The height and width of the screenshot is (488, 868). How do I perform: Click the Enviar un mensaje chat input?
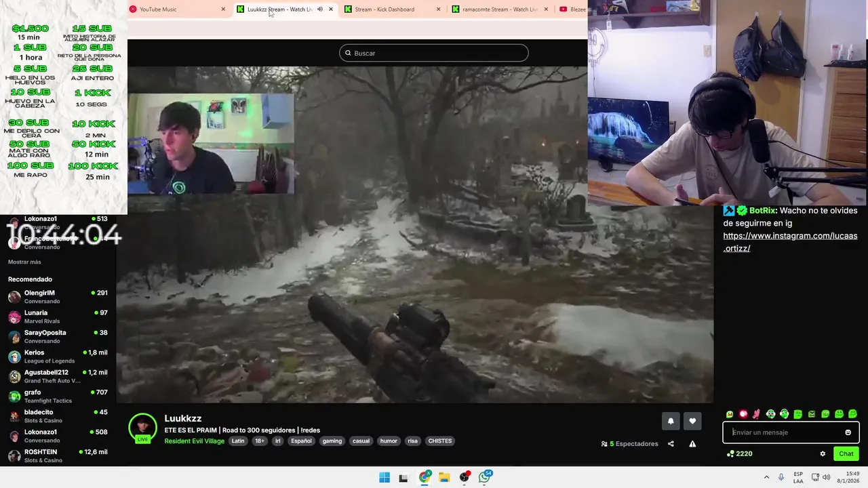point(791,432)
